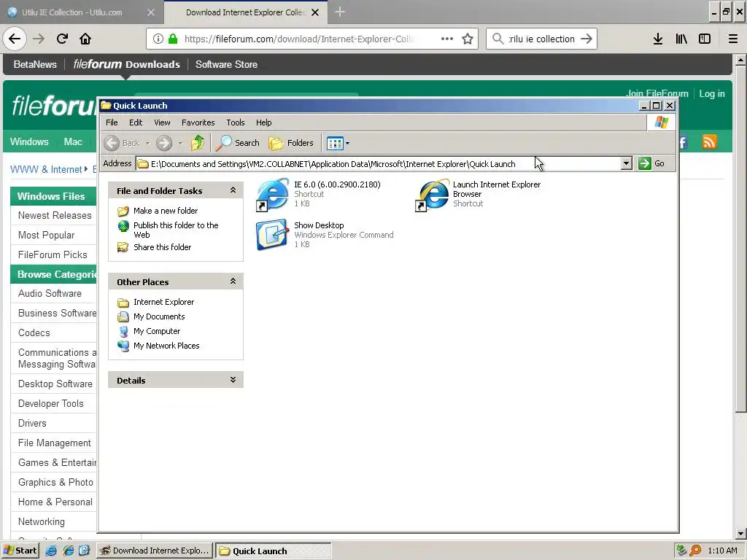This screenshot has width=747, height=560.
Task: Click Show Desktop icon in taskbar quick launch
Action: click(85, 551)
